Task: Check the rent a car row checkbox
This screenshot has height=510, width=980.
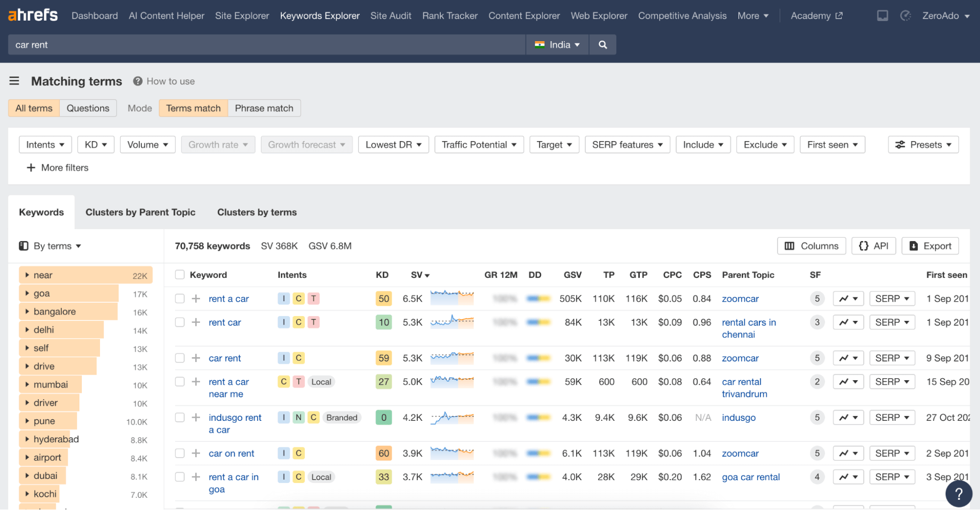Action: pos(180,298)
